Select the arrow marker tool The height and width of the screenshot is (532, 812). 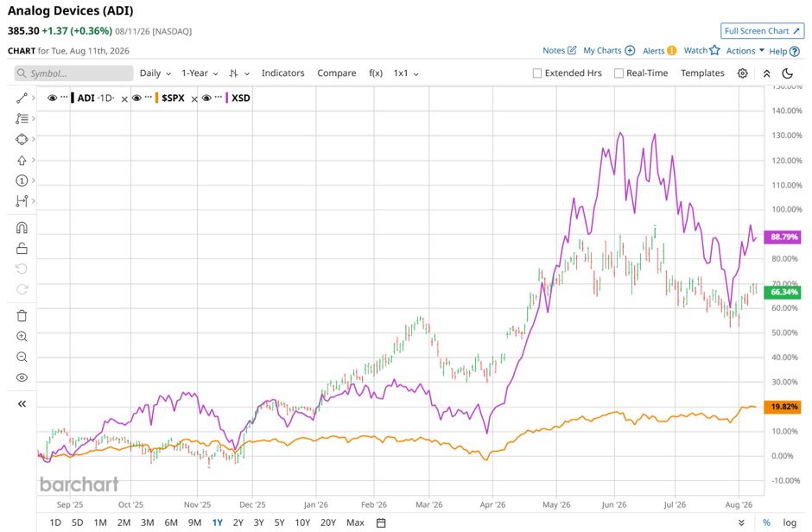point(22,160)
